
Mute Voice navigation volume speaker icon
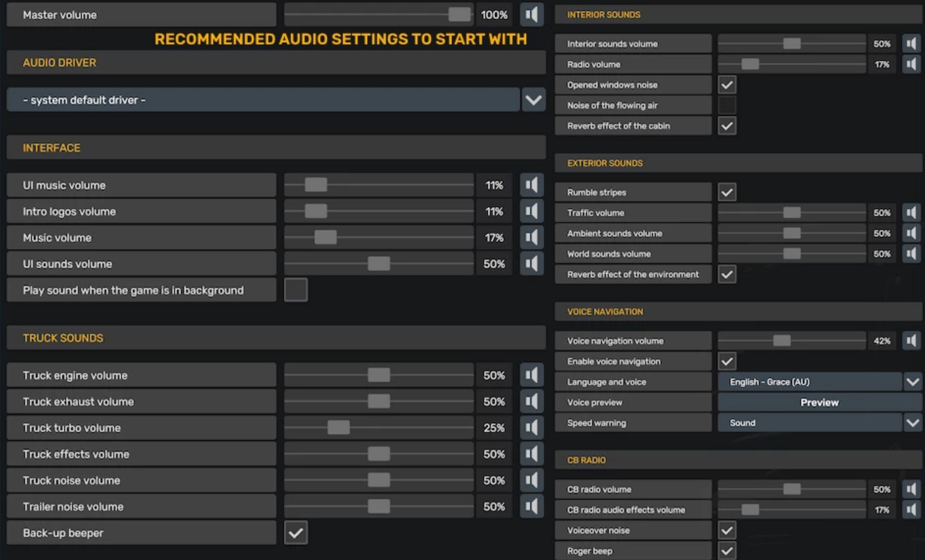pos(911,341)
